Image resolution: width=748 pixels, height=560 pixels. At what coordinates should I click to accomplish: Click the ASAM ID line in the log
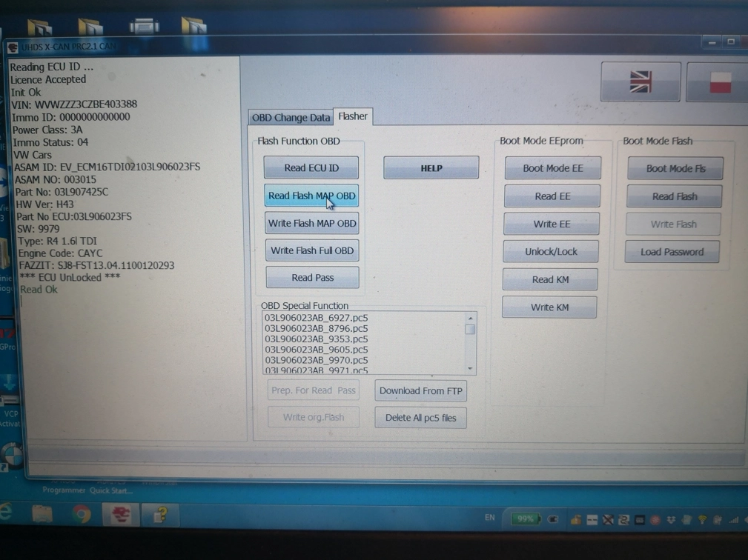click(107, 167)
